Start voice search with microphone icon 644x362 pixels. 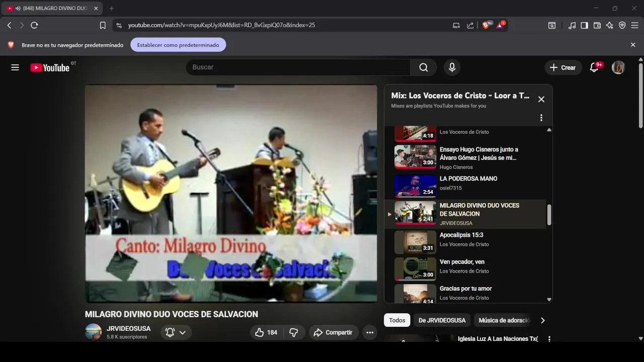[452, 67]
